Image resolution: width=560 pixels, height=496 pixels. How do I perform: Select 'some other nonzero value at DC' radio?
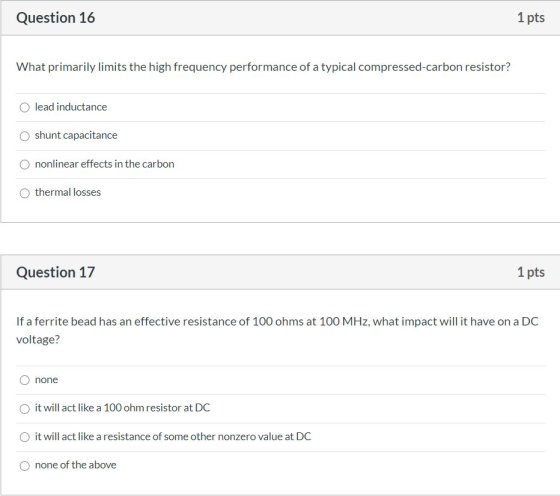25,437
